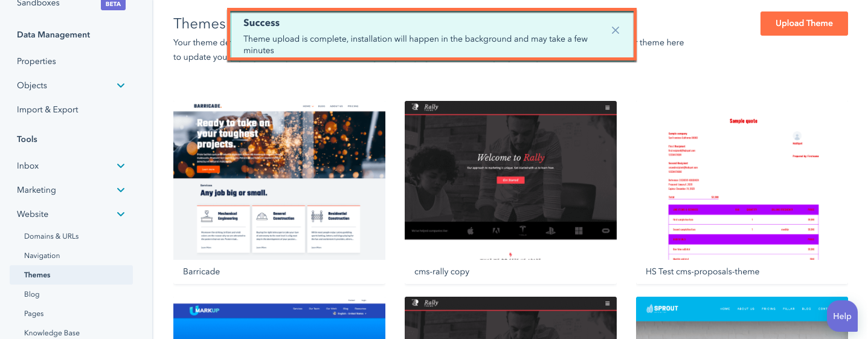The image size is (868, 339).
Task: Select Themes in the sidebar
Action: (x=71, y=275)
